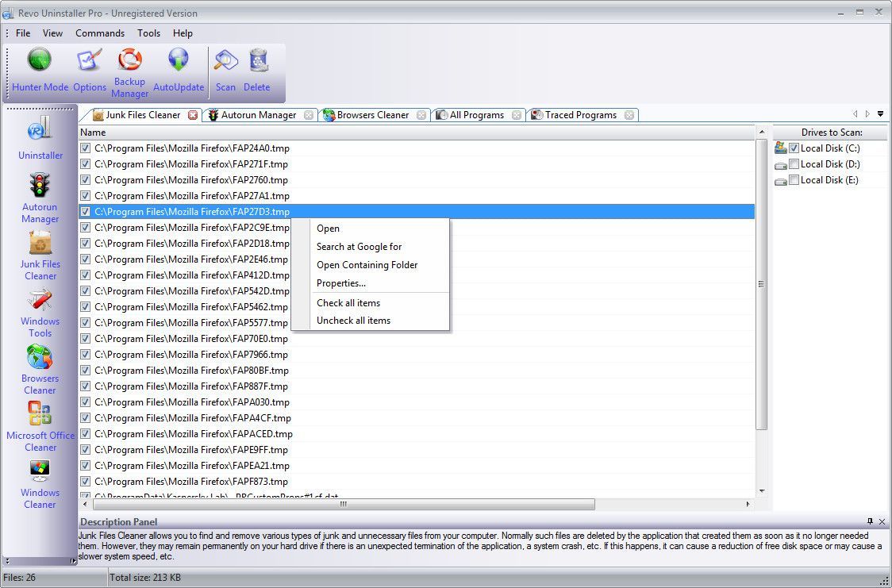The width and height of the screenshot is (892, 588).
Task: Enable scanning of Local Disk (E:)
Action: click(x=794, y=180)
